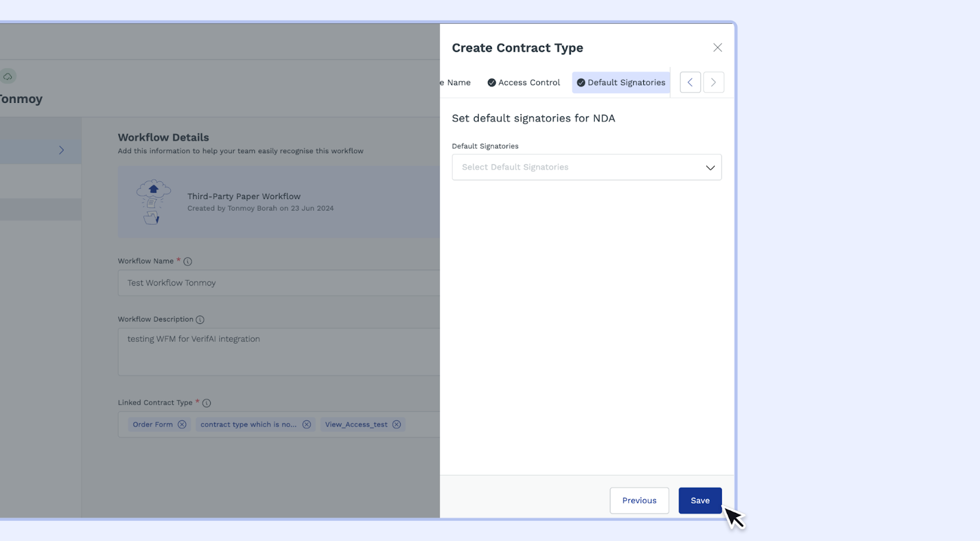Expand the left sidebar chevron arrow
980x541 pixels.
[x=61, y=150]
